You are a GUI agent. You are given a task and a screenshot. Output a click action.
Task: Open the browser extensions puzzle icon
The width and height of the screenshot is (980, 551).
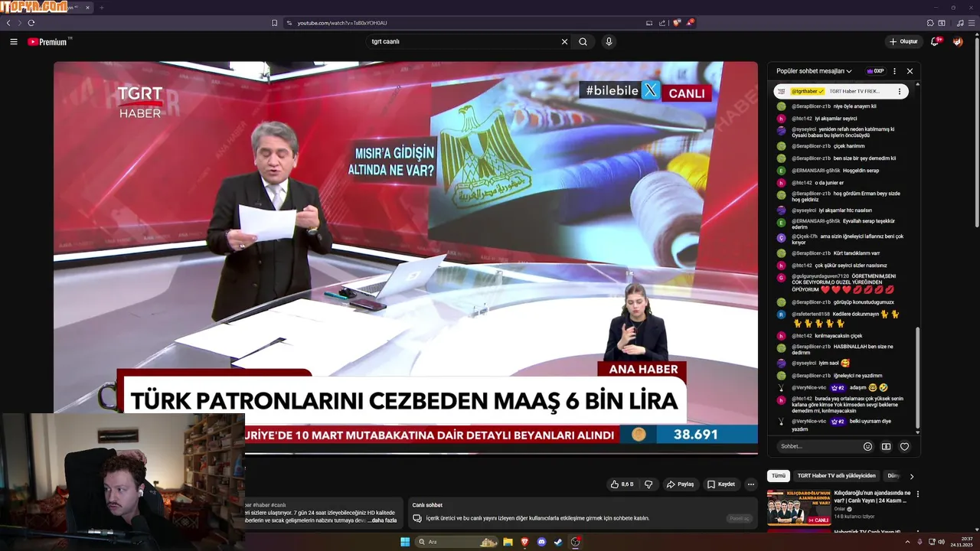pyautogui.click(x=930, y=23)
